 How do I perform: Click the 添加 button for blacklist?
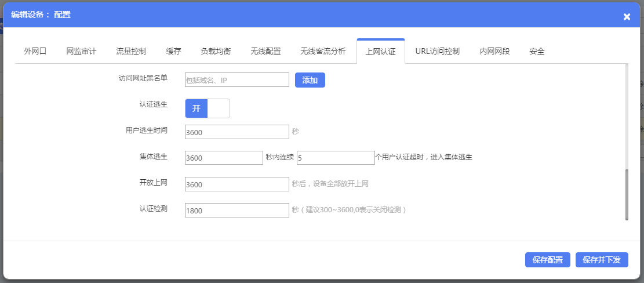point(310,80)
